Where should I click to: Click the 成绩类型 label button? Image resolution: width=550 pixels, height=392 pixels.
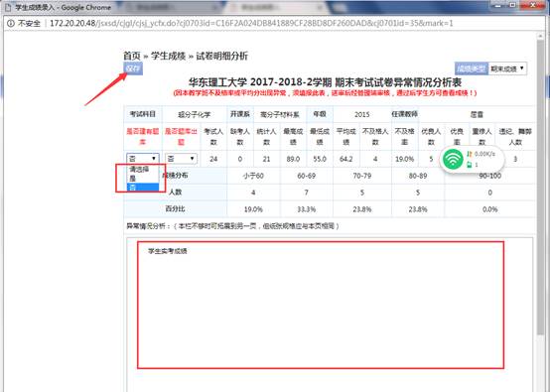(x=472, y=68)
